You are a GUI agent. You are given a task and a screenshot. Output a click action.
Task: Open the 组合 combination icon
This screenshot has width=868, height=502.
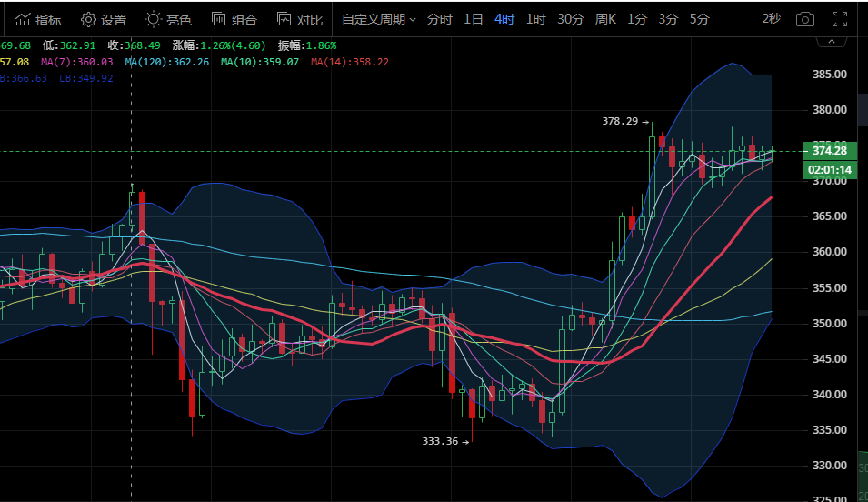coord(219,19)
